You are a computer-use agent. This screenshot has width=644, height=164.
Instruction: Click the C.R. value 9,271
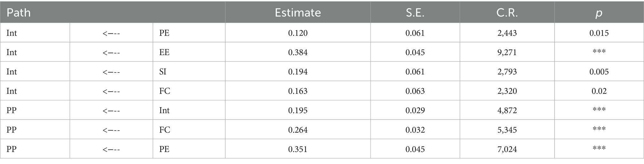pos(507,52)
